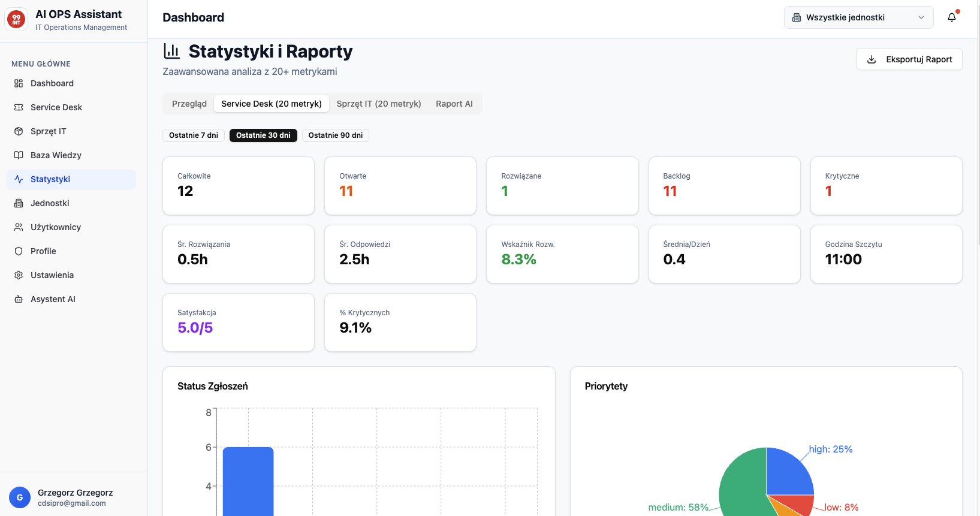Image resolution: width=980 pixels, height=516 pixels.
Task: Open the Raport AI tab
Action: tap(454, 104)
